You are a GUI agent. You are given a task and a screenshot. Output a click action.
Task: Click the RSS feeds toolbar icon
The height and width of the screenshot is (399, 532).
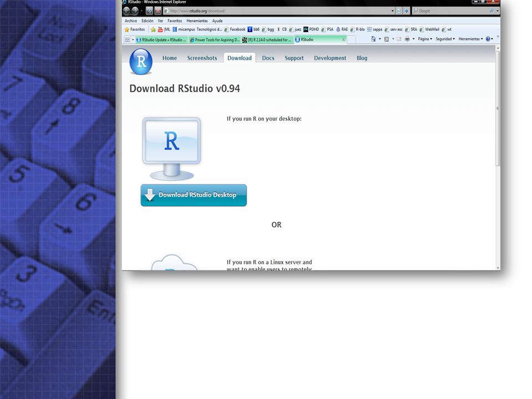pos(386,39)
